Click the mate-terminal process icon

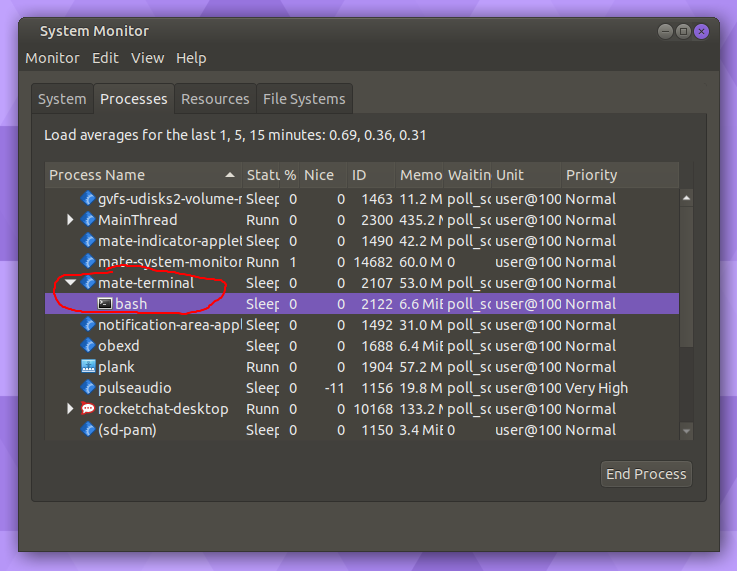coord(88,282)
